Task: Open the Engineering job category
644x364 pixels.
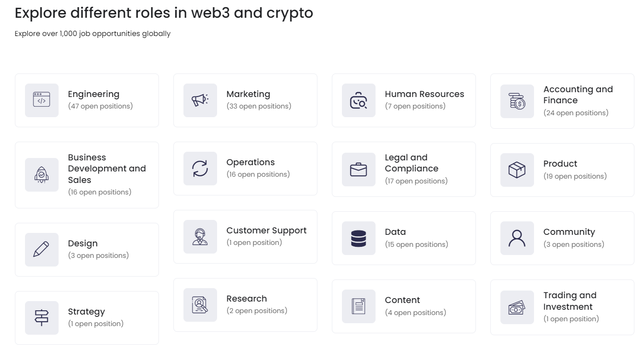Action: [86, 100]
